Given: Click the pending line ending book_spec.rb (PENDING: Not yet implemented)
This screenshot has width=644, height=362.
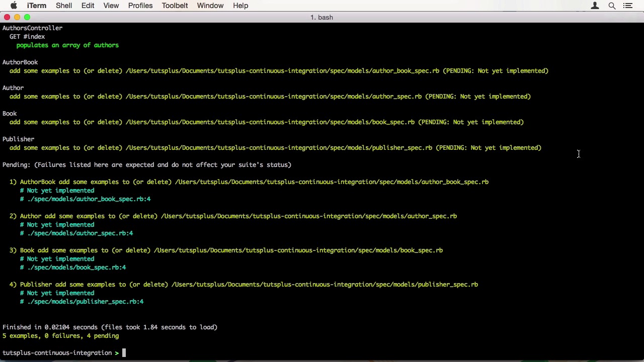Looking at the screenshot, I should pos(267,122).
